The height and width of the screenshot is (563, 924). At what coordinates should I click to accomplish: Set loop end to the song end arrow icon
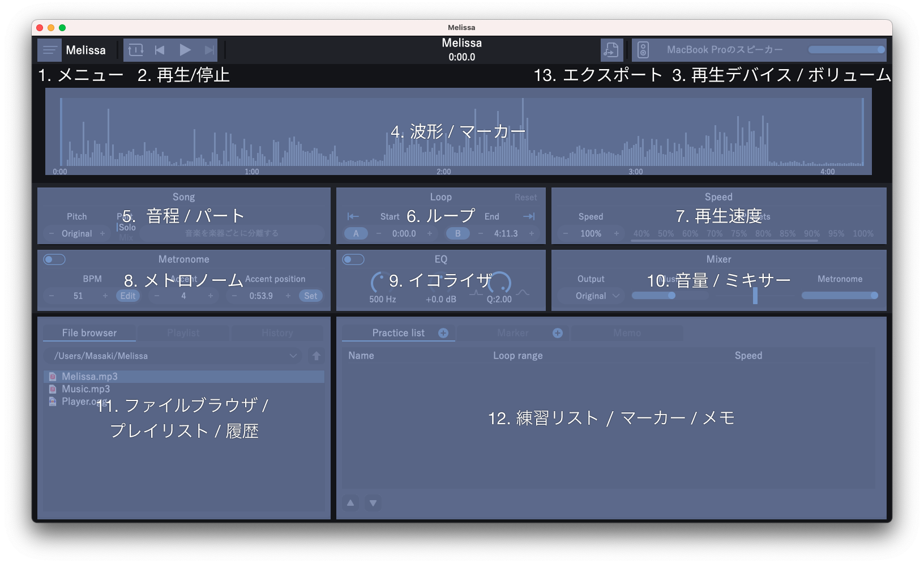click(x=529, y=216)
